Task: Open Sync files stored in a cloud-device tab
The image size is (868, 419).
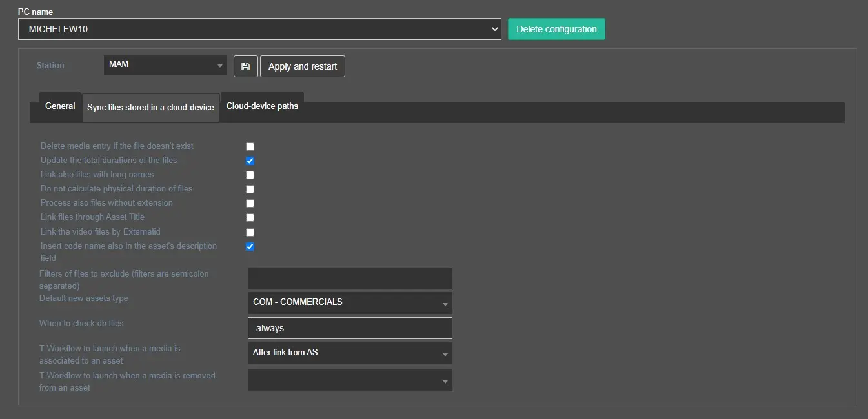Action: [150, 108]
